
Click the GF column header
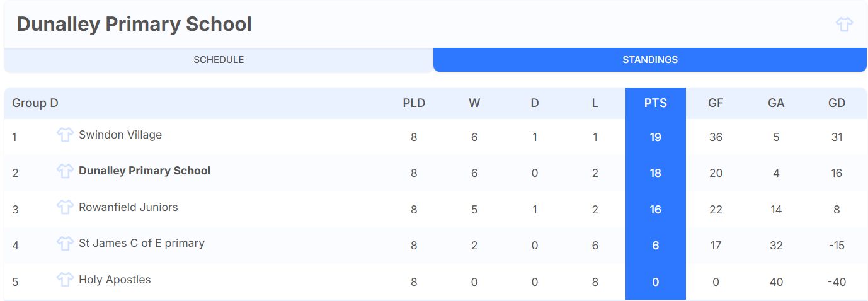[716, 103]
